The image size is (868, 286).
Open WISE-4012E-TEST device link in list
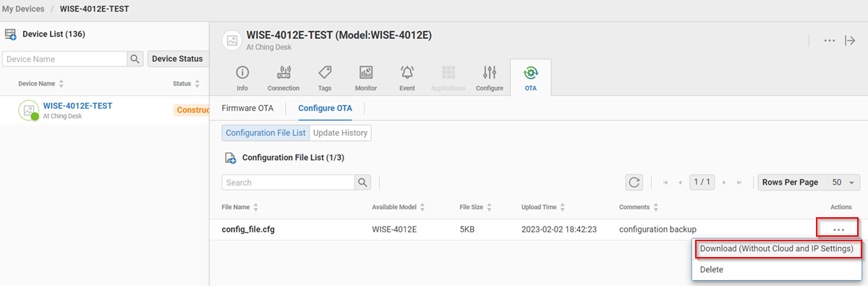(77, 106)
